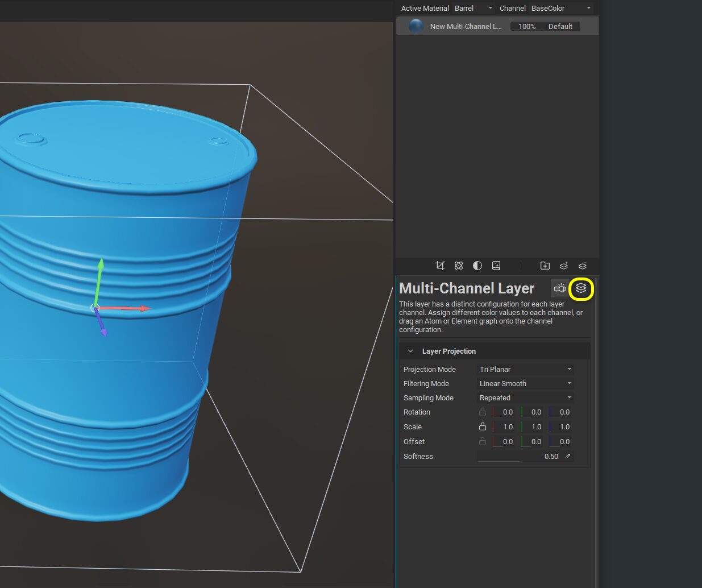Click the add layer stack plus icon
The width and height of the screenshot is (702, 588).
(563, 266)
